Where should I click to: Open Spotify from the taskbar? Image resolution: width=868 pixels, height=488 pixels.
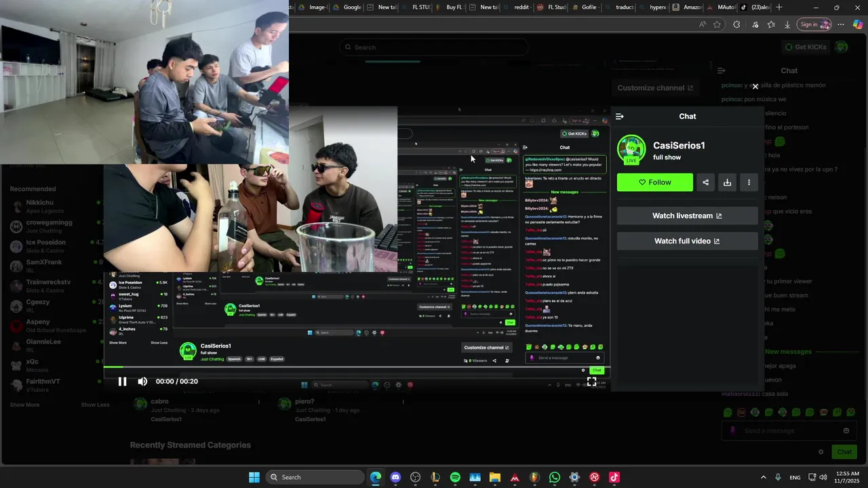pos(455,477)
